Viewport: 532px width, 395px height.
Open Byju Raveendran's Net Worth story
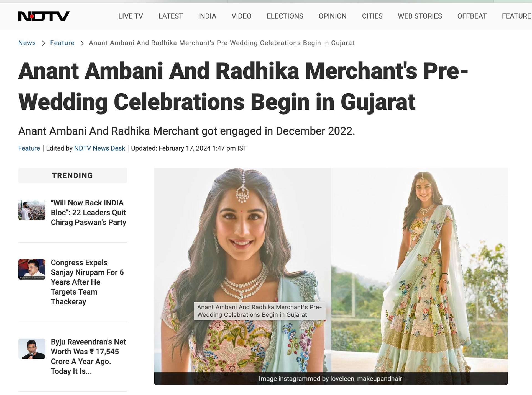[88, 357]
